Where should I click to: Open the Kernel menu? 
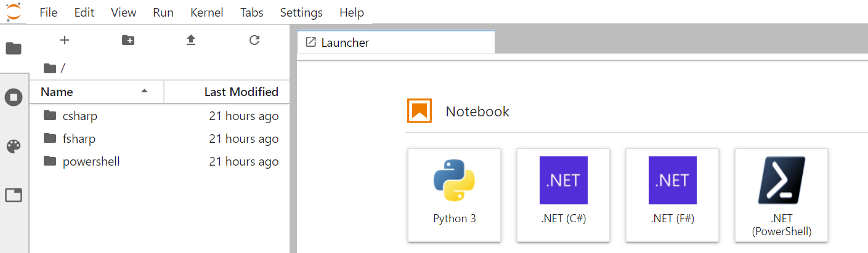pos(207,12)
